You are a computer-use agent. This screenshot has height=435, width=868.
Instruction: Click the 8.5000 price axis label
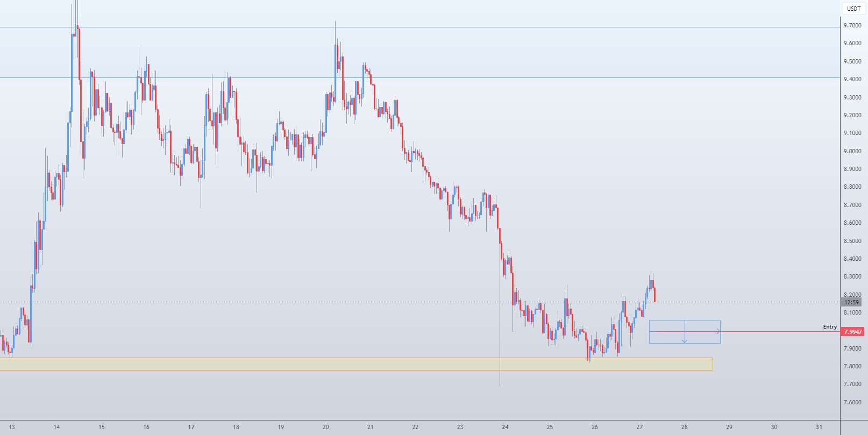[x=852, y=241]
